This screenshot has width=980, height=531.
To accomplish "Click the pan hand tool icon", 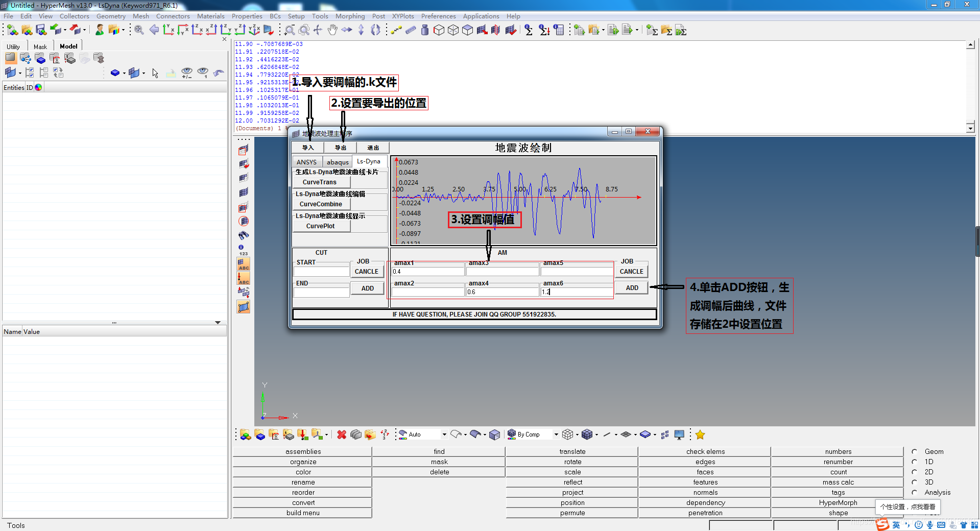I will [332, 30].
